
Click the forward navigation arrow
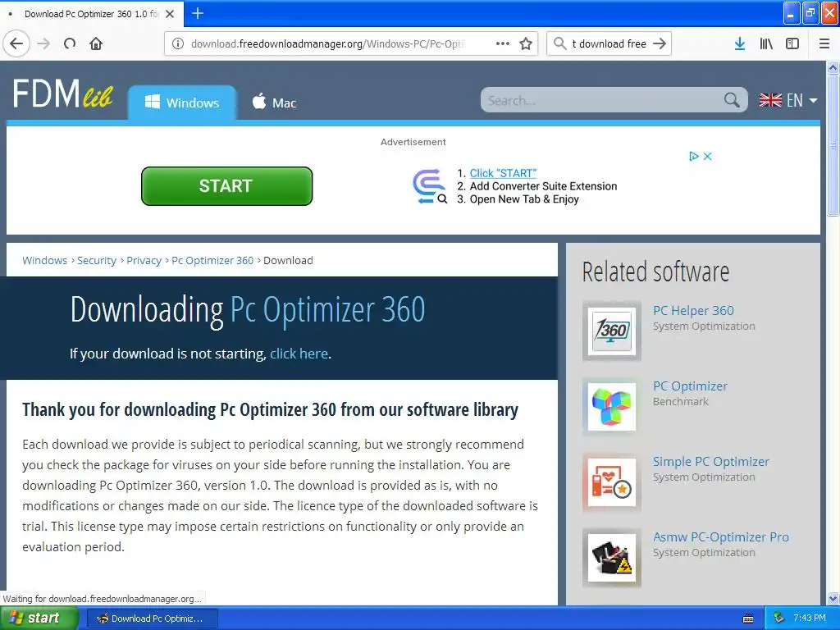click(x=43, y=44)
